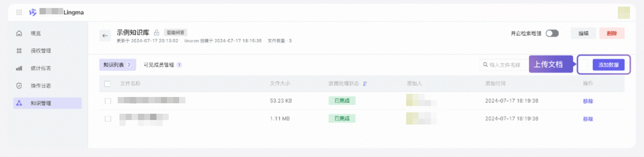
Task: Go back using the left arrow
Action: [x=105, y=36]
